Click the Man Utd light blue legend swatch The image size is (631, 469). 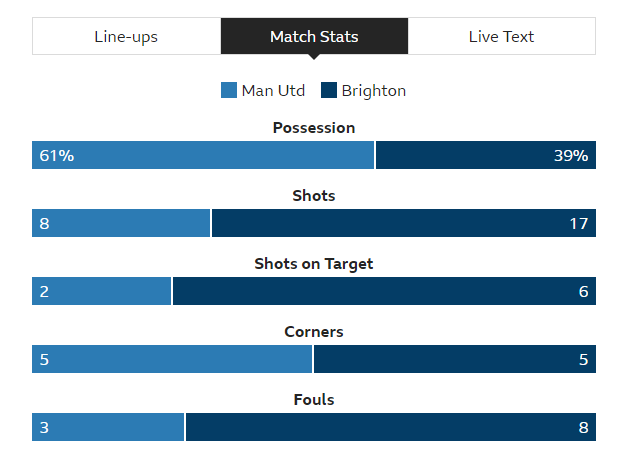click(x=229, y=90)
